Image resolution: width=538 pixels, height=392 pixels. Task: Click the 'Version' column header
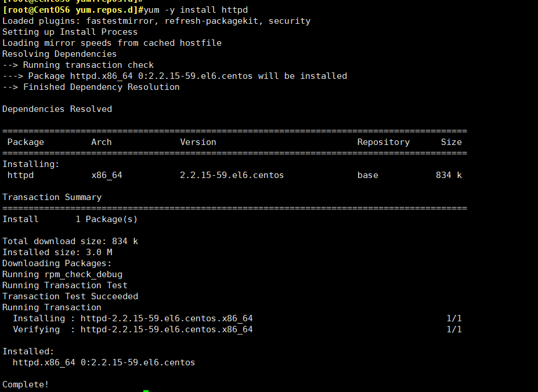pyautogui.click(x=198, y=142)
